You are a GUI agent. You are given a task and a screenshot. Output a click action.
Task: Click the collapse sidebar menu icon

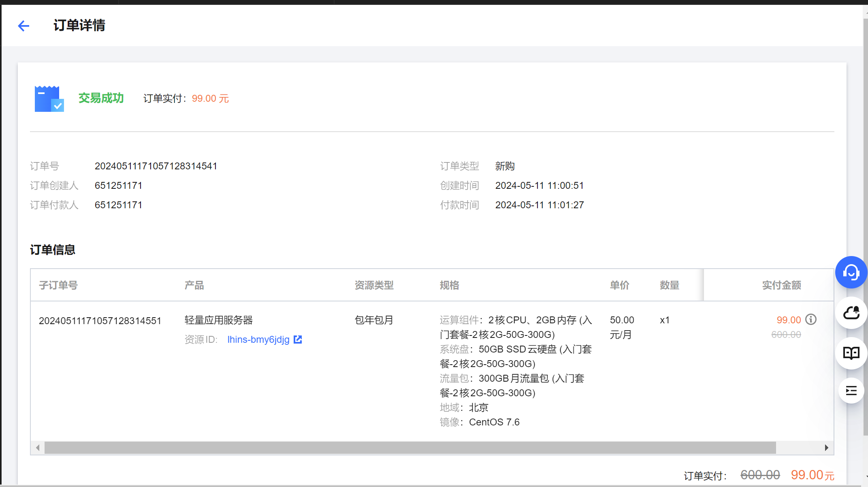click(x=851, y=391)
